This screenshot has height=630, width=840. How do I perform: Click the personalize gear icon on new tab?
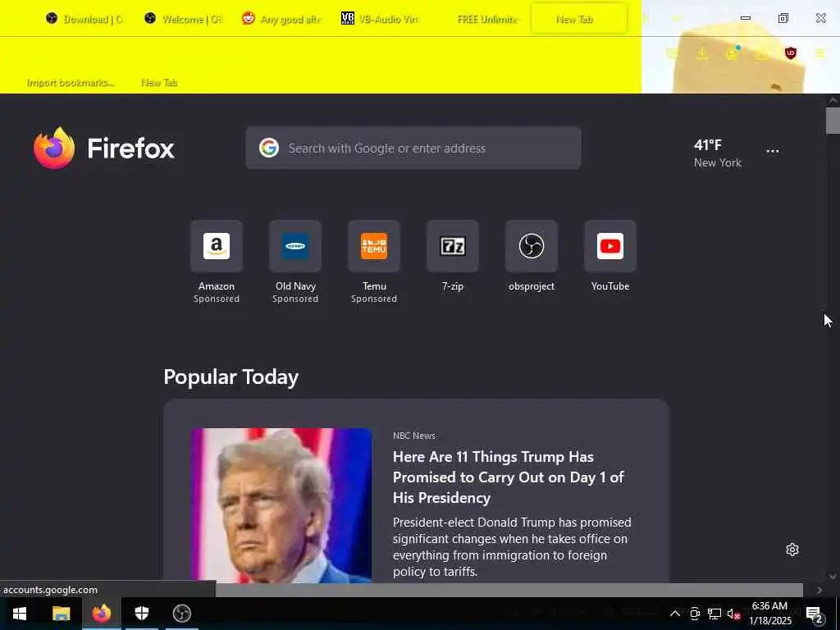tap(792, 550)
